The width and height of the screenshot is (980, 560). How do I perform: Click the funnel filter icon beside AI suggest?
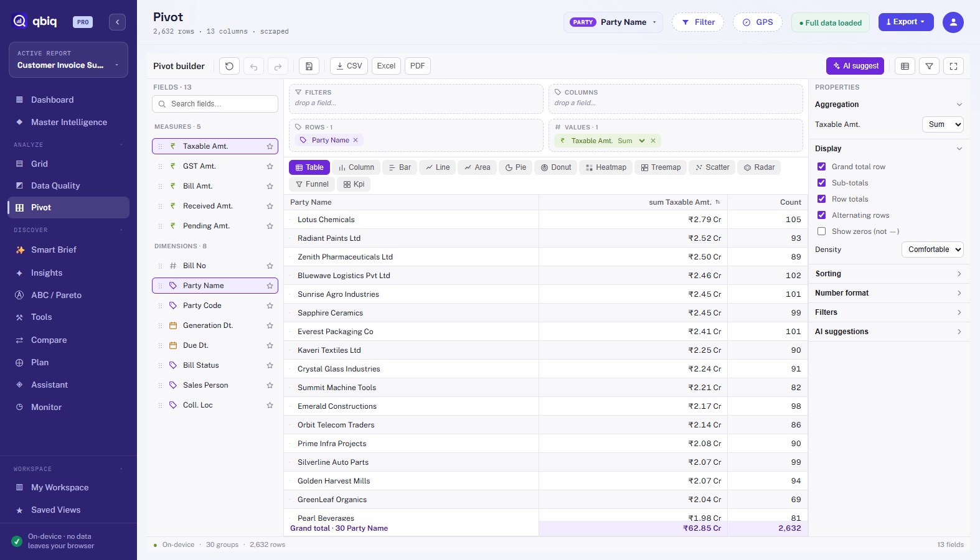[x=929, y=66]
